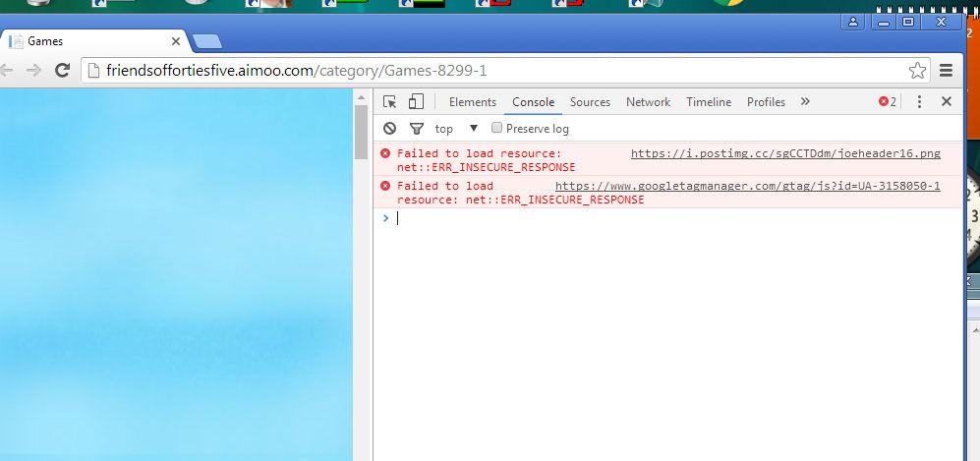Click error icon of postimg failed resource
This screenshot has width=980, height=461.
click(385, 153)
